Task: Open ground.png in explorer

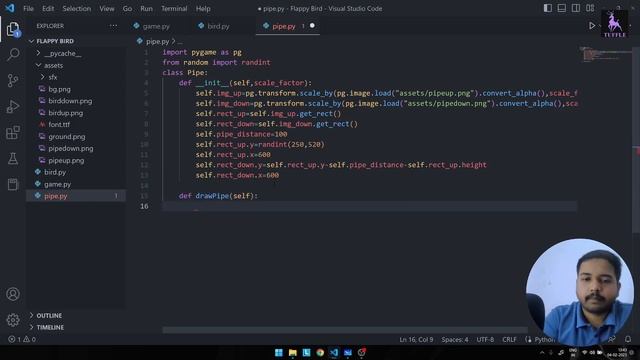Action: 67,137
